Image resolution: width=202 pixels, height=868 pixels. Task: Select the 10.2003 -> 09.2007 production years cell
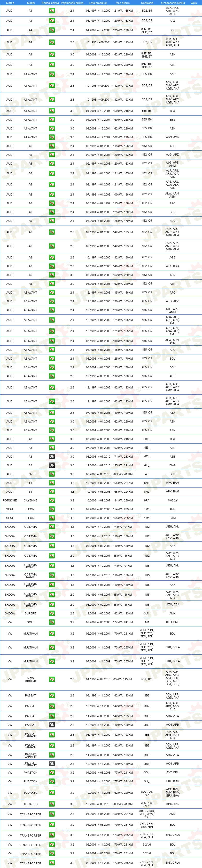tap(98, 500)
